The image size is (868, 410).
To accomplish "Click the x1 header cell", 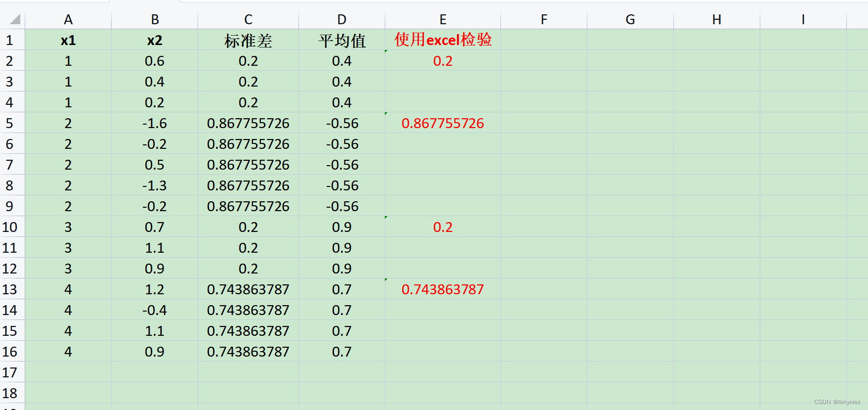I will point(68,40).
